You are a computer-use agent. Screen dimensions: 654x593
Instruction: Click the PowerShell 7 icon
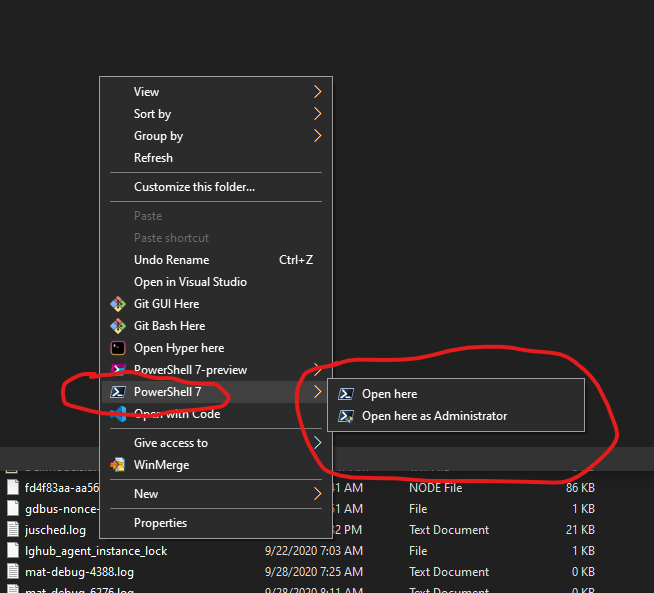[x=118, y=392]
